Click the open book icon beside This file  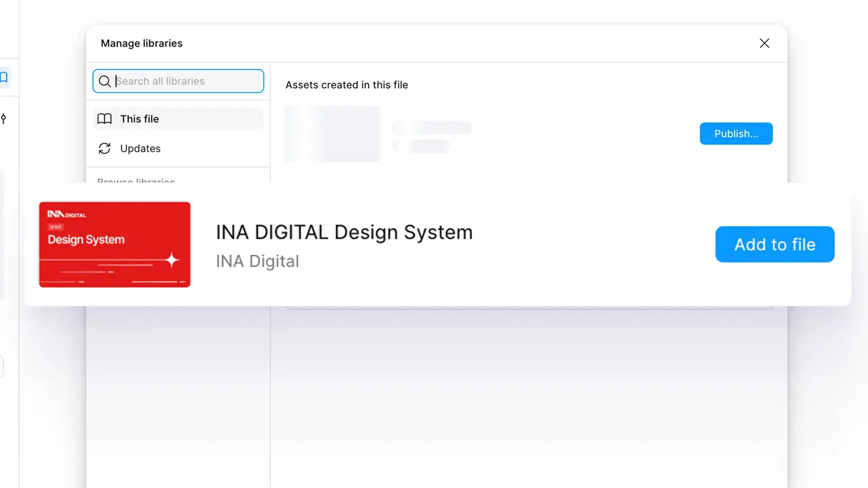104,119
